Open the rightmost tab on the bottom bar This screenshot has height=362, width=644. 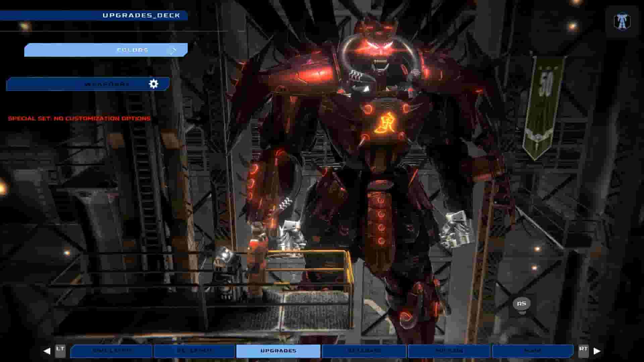click(533, 351)
